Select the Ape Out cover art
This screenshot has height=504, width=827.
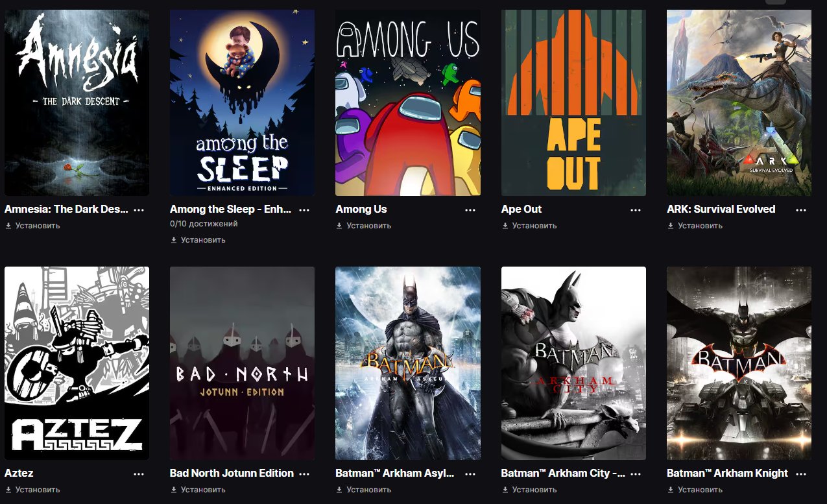[573, 102]
